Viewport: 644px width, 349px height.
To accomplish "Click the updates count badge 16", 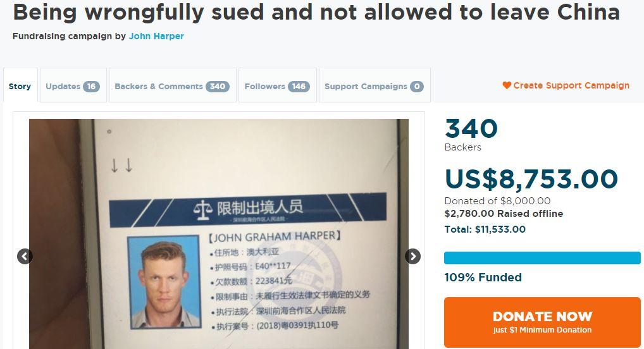I will pyautogui.click(x=91, y=86).
